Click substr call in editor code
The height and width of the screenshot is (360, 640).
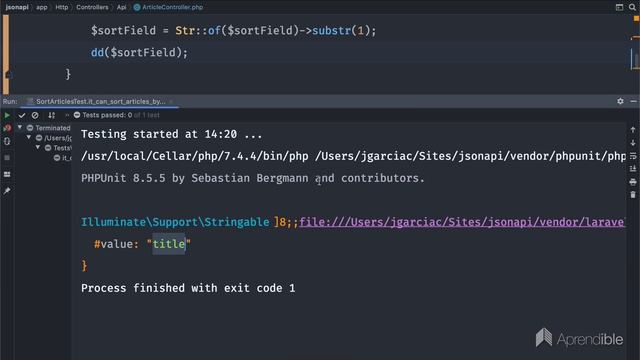coord(344,31)
